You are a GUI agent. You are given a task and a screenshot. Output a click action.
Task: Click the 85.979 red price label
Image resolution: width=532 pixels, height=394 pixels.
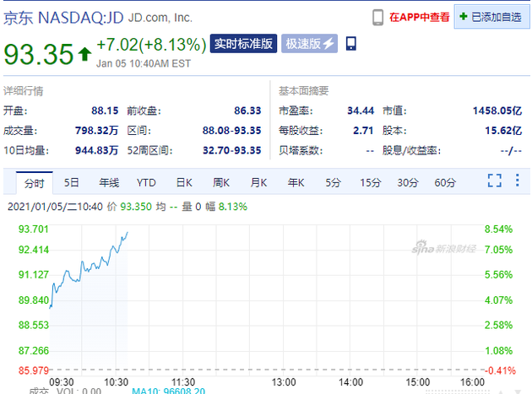coord(33,370)
